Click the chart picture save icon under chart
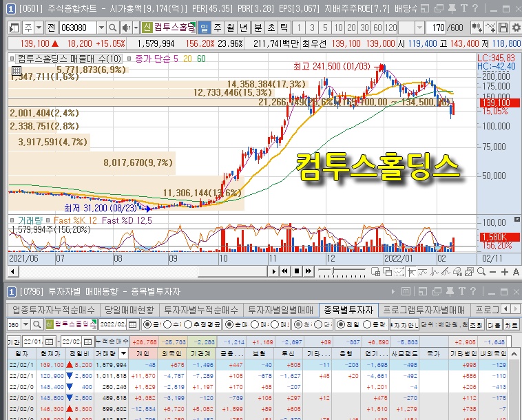Image resolution: width=522 pixels, height=420 pixels. [469, 272]
